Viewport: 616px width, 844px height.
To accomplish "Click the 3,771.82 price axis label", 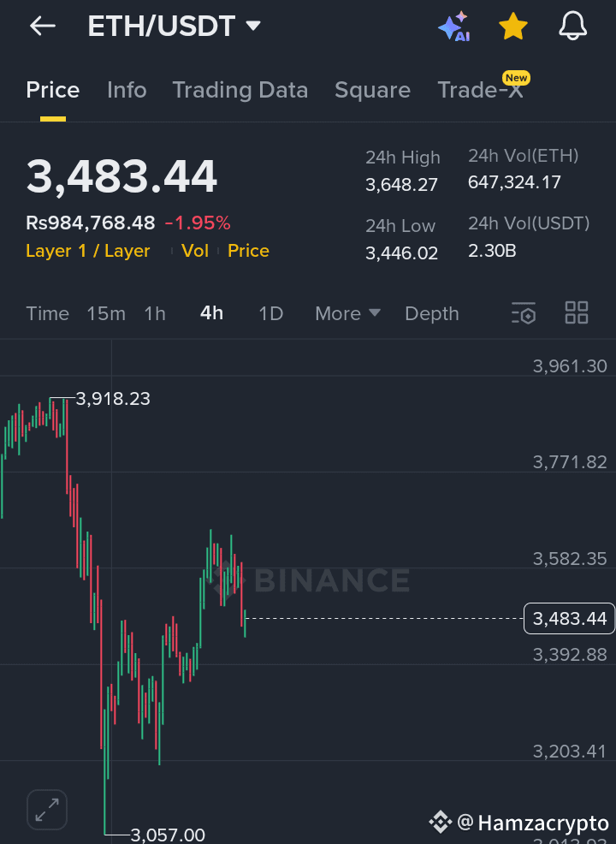I will click(570, 462).
